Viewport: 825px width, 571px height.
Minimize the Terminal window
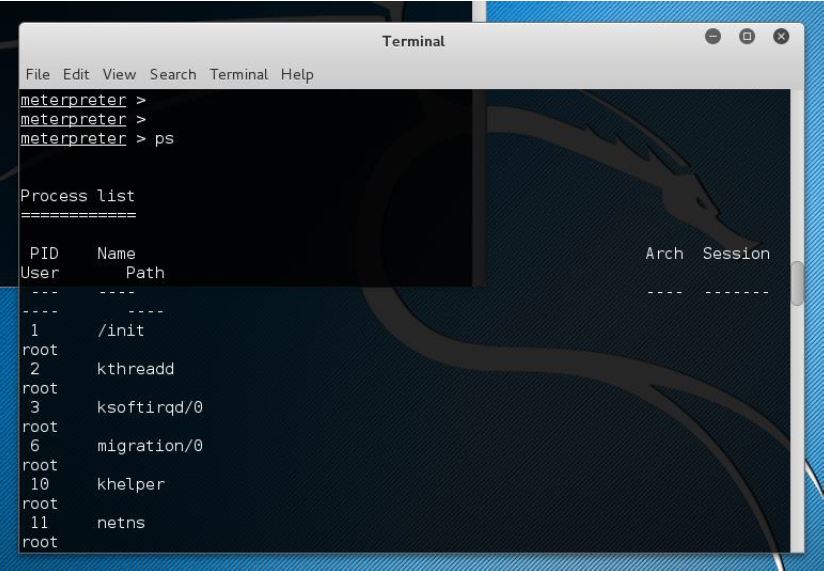pyautogui.click(x=712, y=36)
